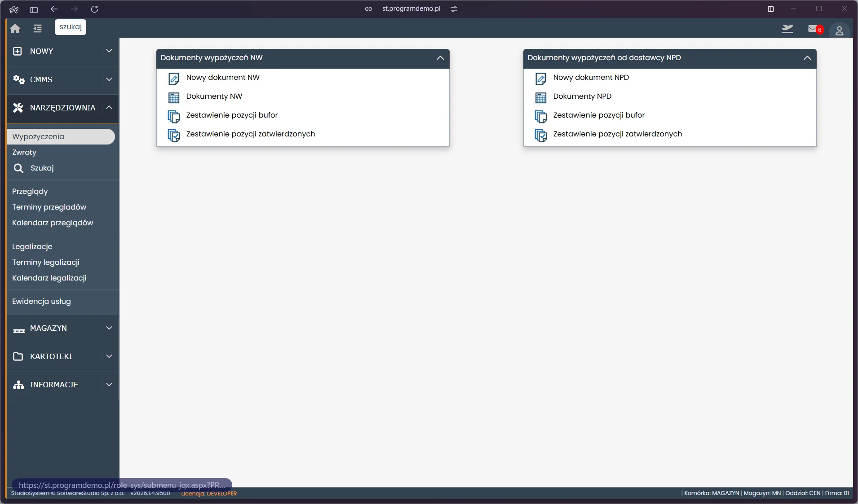Screen dimensions: 858x504
Task: Open Zestawienie pozycji bufor under NPD
Action: point(599,115)
